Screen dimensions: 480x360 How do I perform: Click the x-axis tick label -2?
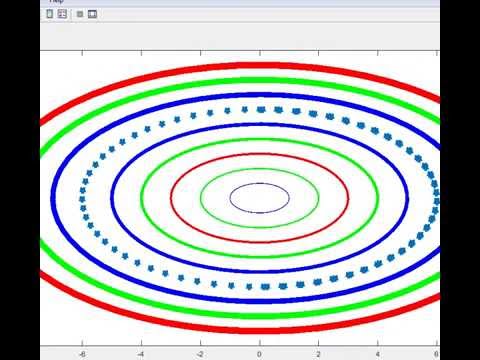(x=199, y=354)
